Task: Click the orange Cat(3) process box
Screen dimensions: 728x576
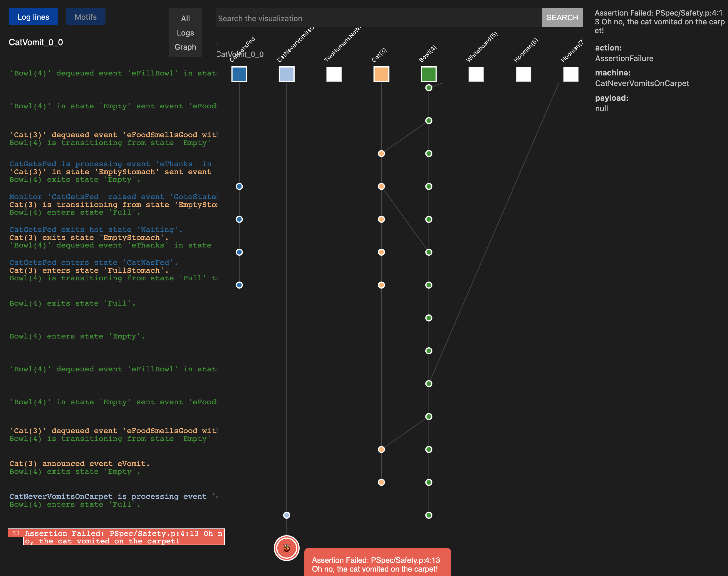Action: pyautogui.click(x=381, y=74)
